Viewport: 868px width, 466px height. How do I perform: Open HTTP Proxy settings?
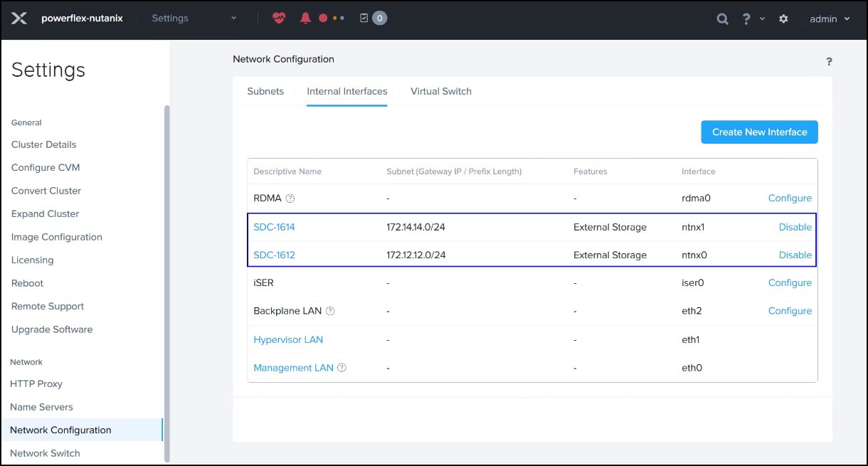pyautogui.click(x=36, y=383)
